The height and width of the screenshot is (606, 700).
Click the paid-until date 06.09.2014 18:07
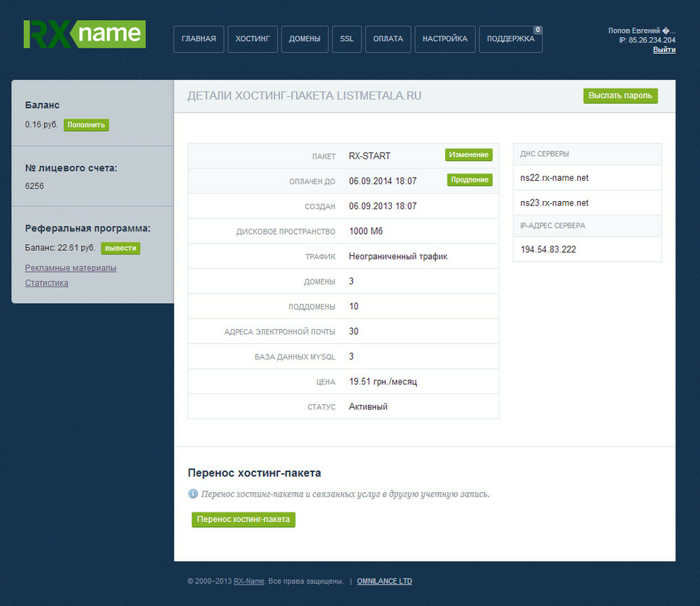[x=383, y=181]
